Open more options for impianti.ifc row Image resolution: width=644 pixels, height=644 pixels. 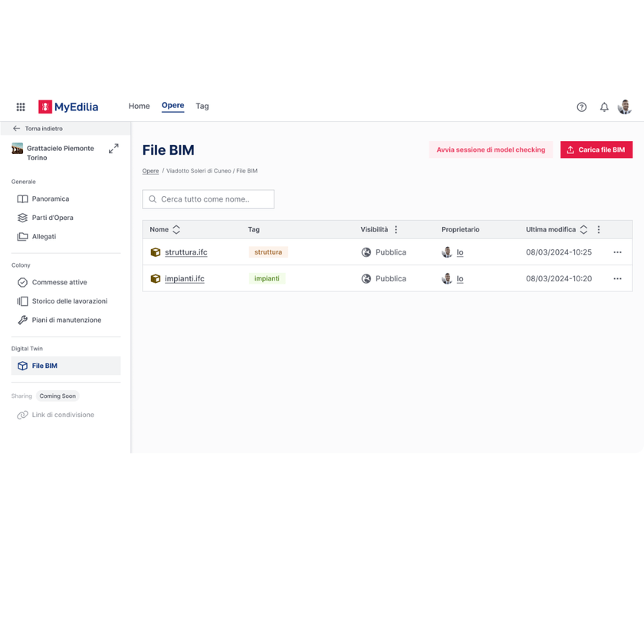point(617,279)
